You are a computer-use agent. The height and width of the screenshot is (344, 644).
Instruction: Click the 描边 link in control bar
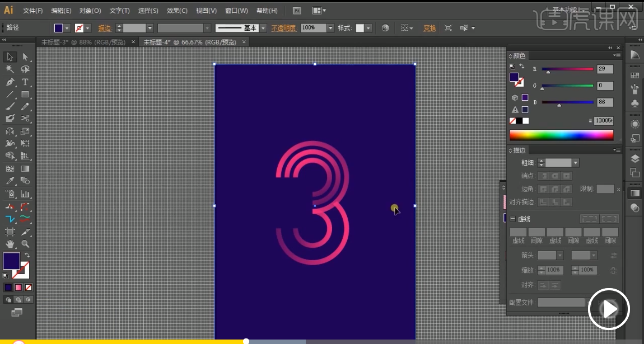(x=105, y=28)
